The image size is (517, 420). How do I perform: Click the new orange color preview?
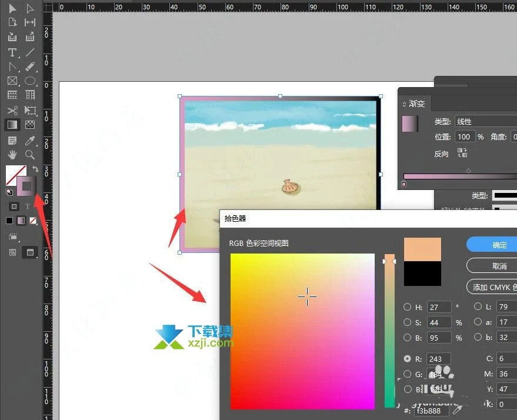pos(422,249)
